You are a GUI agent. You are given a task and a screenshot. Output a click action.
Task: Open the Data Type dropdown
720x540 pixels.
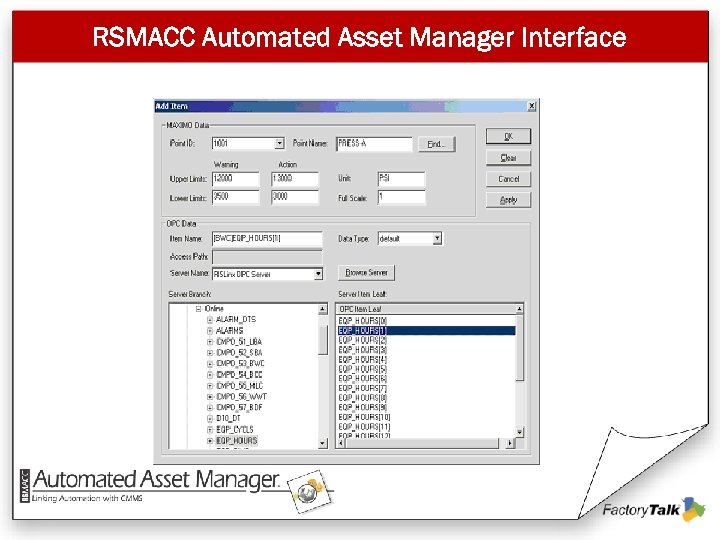point(437,238)
